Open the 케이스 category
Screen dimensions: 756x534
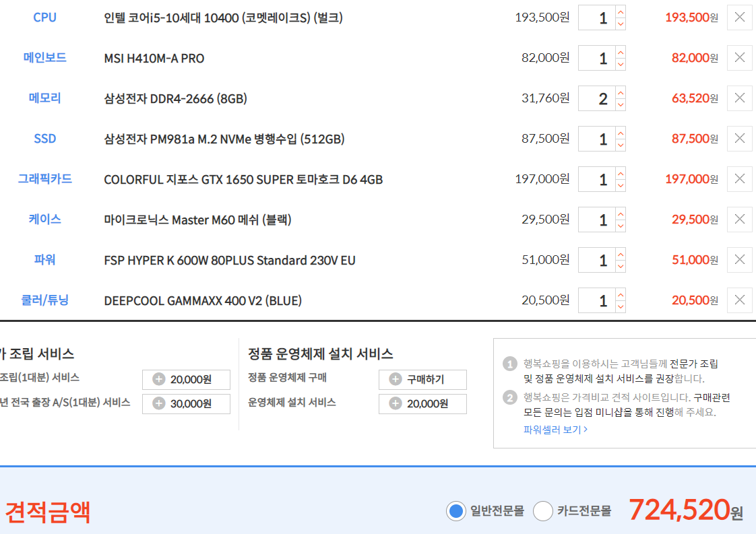click(x=45, y=220)
